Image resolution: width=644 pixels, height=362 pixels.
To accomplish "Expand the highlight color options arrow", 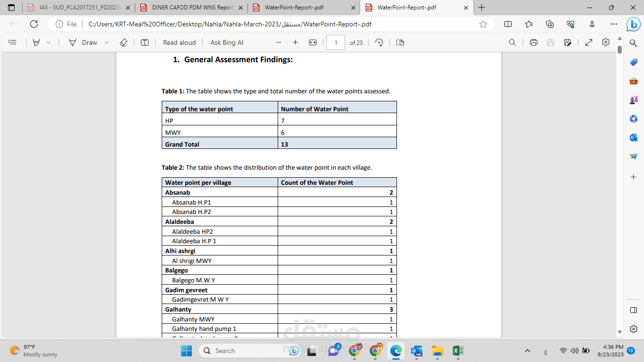I will pyautogui.click(x=48, y=42).
